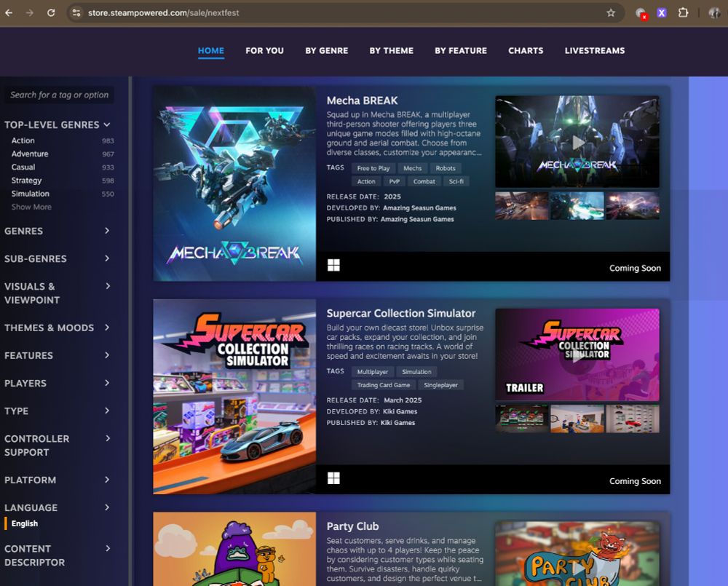This screenshot has width=728, height=586.
Task: Go to the Charts tab
Action: (x=526, y=51)
